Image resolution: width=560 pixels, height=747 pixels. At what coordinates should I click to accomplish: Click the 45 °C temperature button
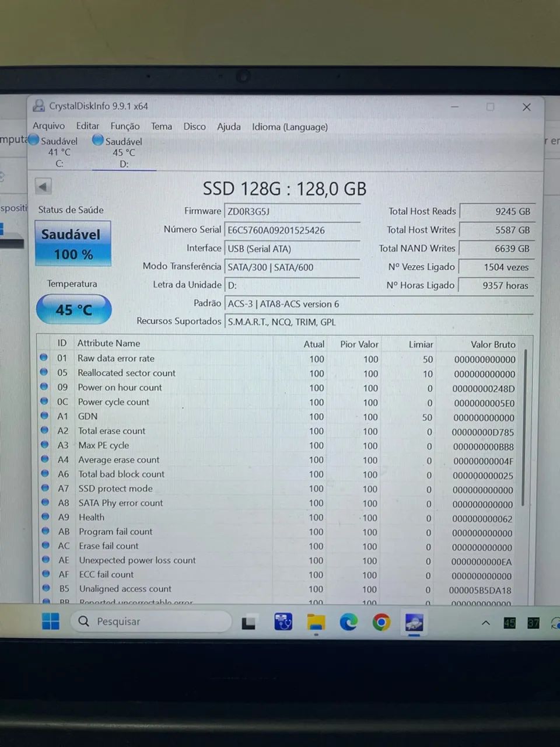(x=73, y=309)
